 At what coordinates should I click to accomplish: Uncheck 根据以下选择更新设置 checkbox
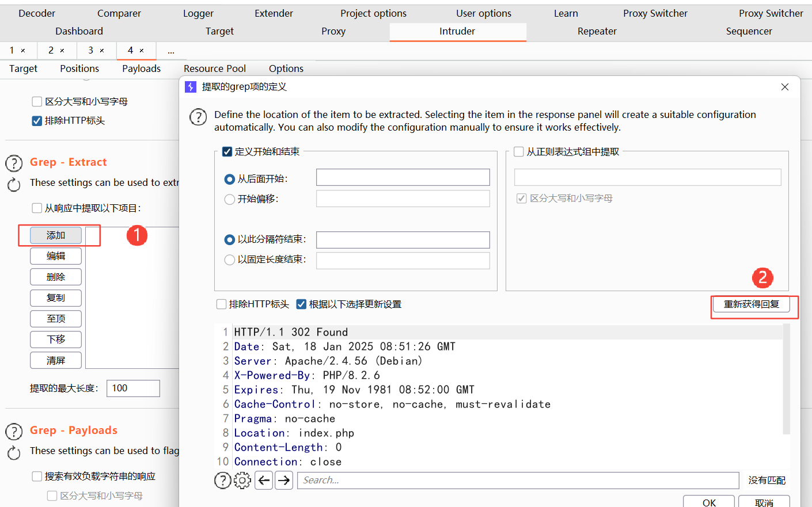pos(301,304)
